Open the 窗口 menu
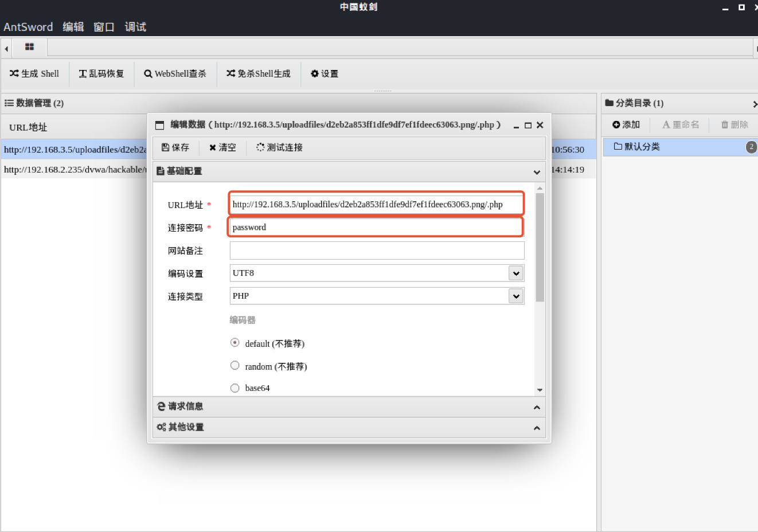The image size is (758, 532). click(x=104, y=27)
